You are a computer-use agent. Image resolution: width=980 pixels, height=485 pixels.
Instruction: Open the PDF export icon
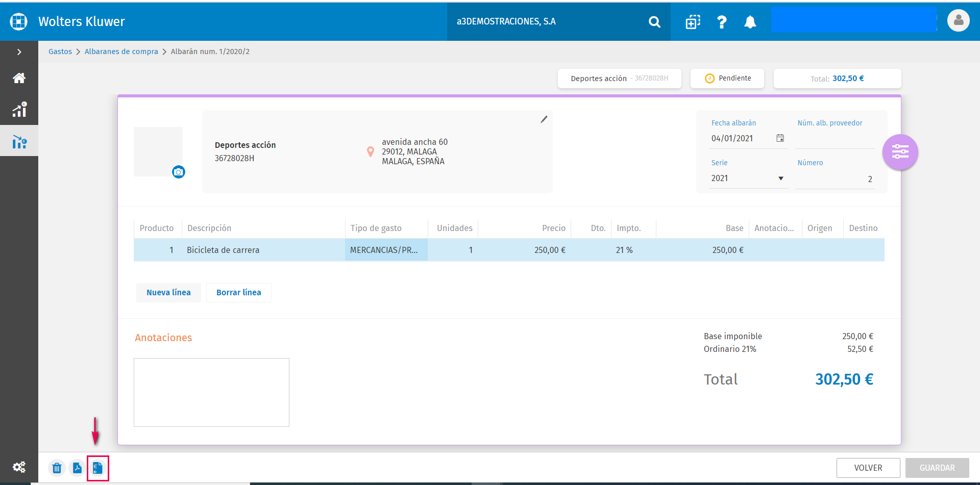coord(78,468)
